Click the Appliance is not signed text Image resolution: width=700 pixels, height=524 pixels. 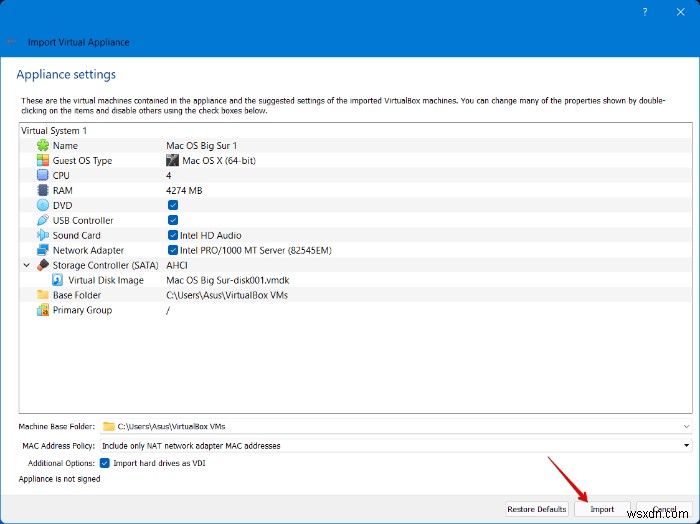(59, 479)
